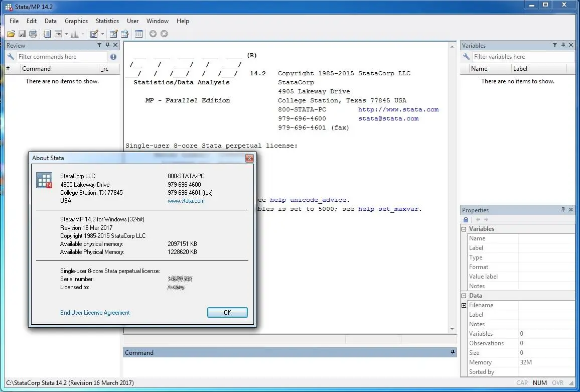This screenshot has height=392, width=580.
Task: Close the Variables panel
Action: 571,45
